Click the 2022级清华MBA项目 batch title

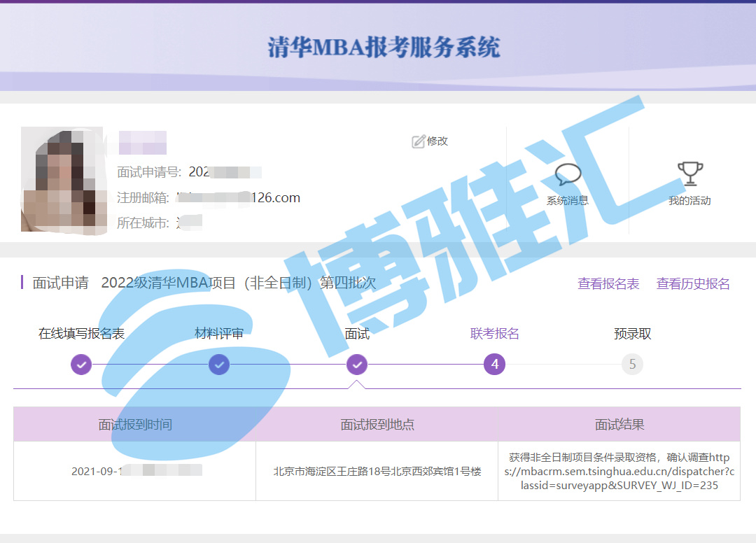pyautogui.click(x=239, y=283)
